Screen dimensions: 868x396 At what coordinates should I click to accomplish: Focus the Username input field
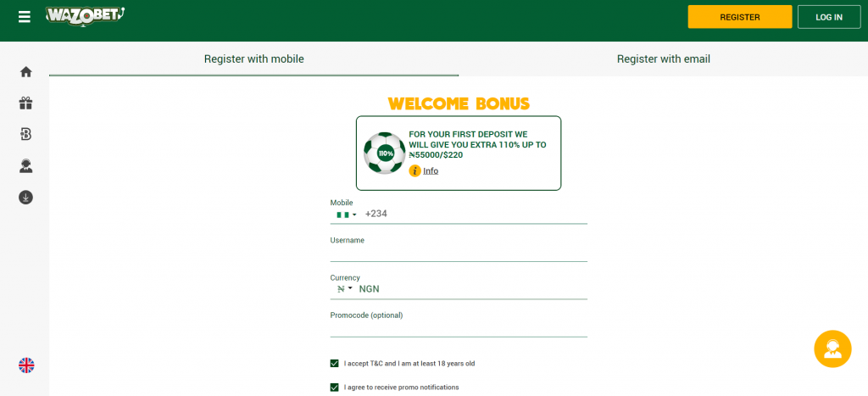click(458, 253)
